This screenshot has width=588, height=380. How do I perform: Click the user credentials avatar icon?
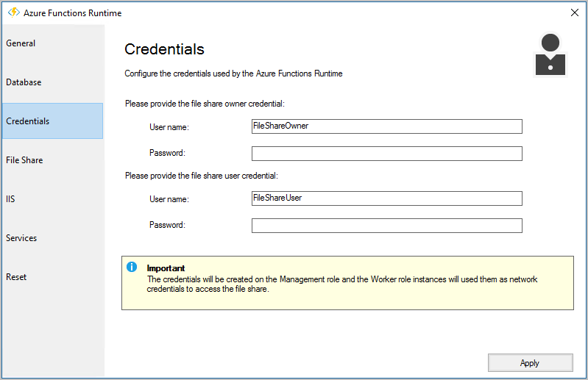pos(550,54)
